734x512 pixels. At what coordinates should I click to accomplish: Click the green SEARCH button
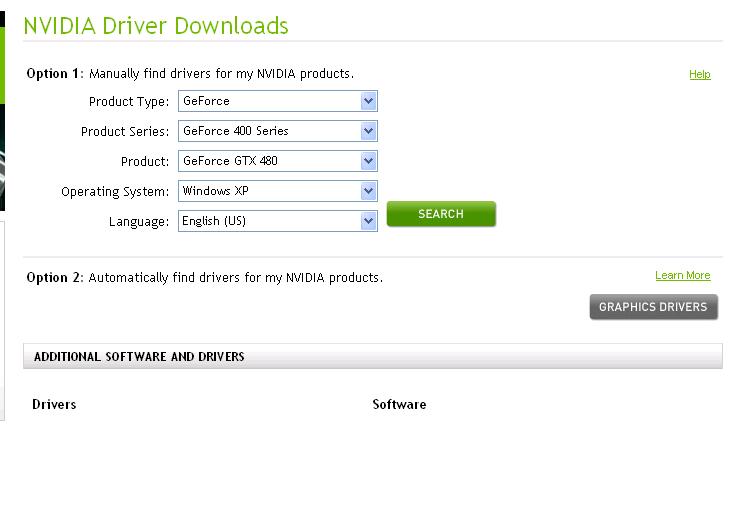pyautogui.click(x=441, y=214)
